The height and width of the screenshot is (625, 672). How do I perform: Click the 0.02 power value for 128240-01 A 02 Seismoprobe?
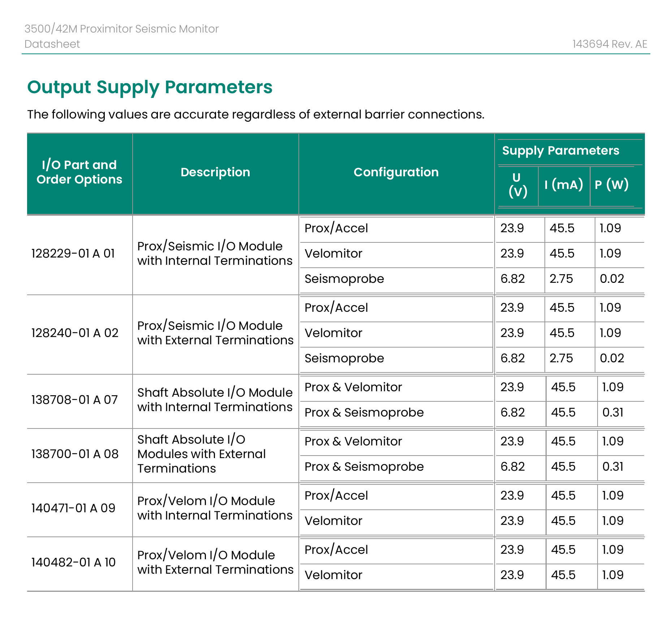click(612, 358)
